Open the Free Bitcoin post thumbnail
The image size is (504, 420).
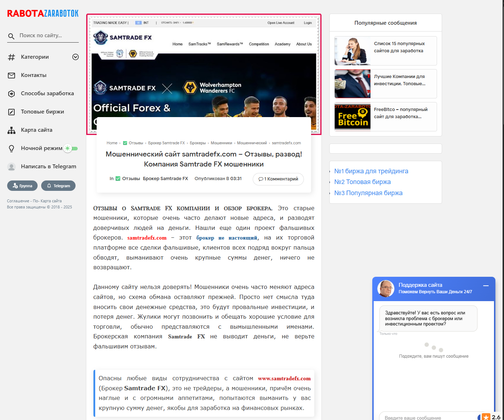(352, 117)
